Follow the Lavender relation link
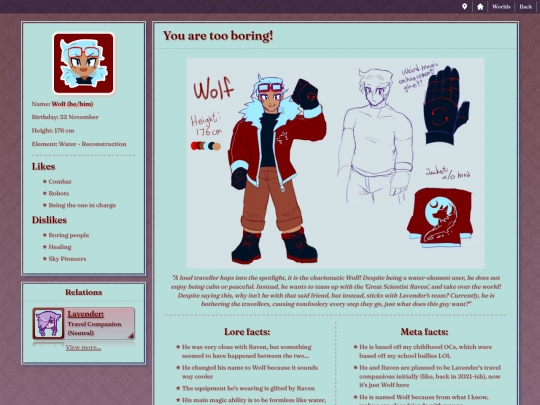 (85, 314)
